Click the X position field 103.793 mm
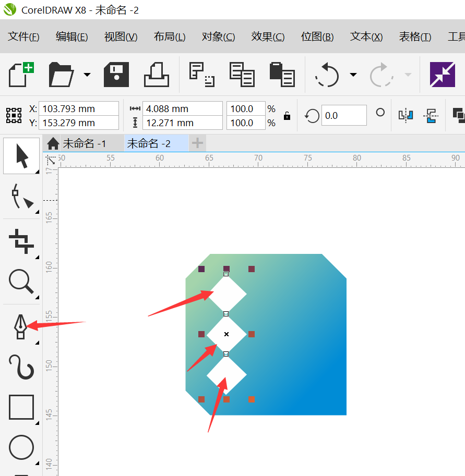Viewport: 465px width, 476px height. (x=79, y=108)
